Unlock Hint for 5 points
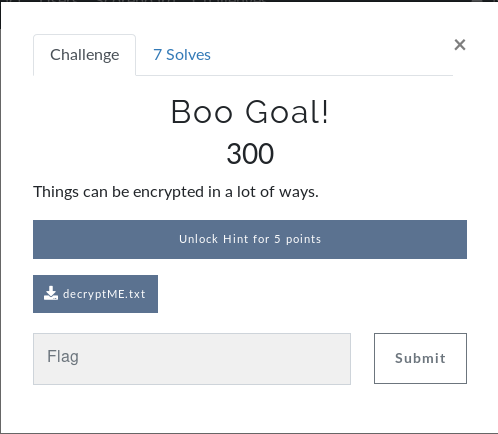Screen dimensions: 498x434 (x=250, y=239)
